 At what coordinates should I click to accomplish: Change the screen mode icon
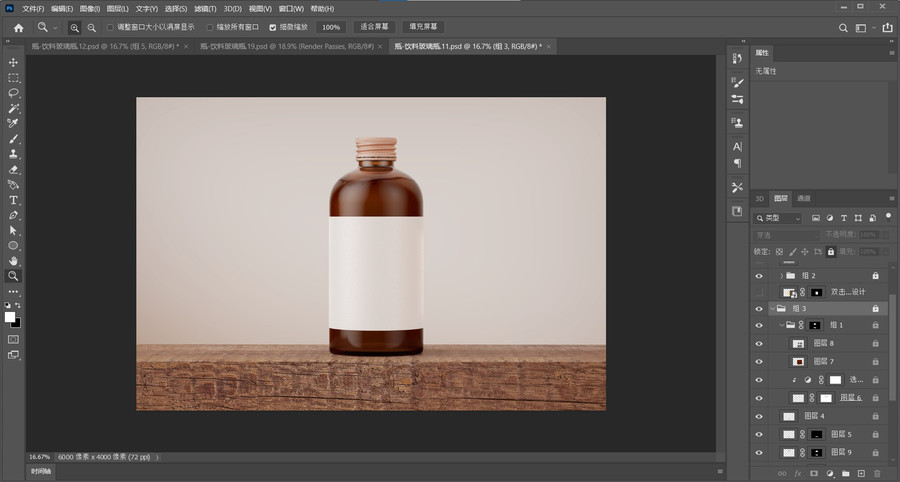(13, 355)
